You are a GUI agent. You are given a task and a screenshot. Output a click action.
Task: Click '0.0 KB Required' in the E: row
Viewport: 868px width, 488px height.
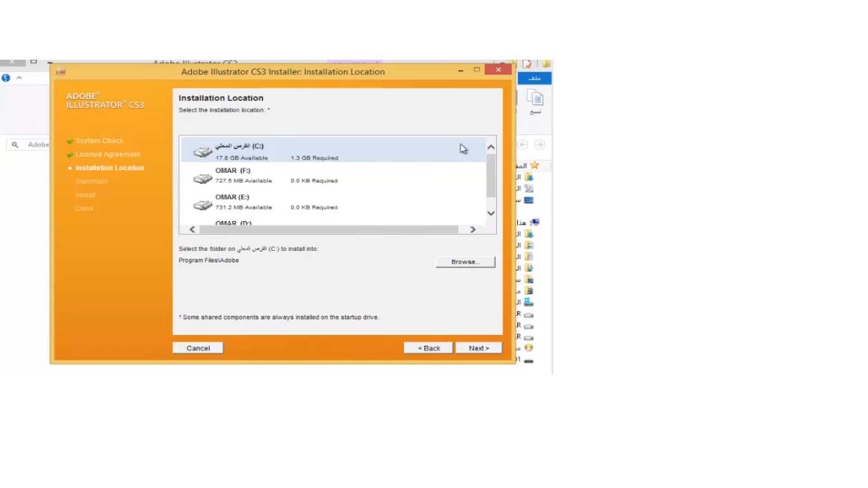click(314, 207)
